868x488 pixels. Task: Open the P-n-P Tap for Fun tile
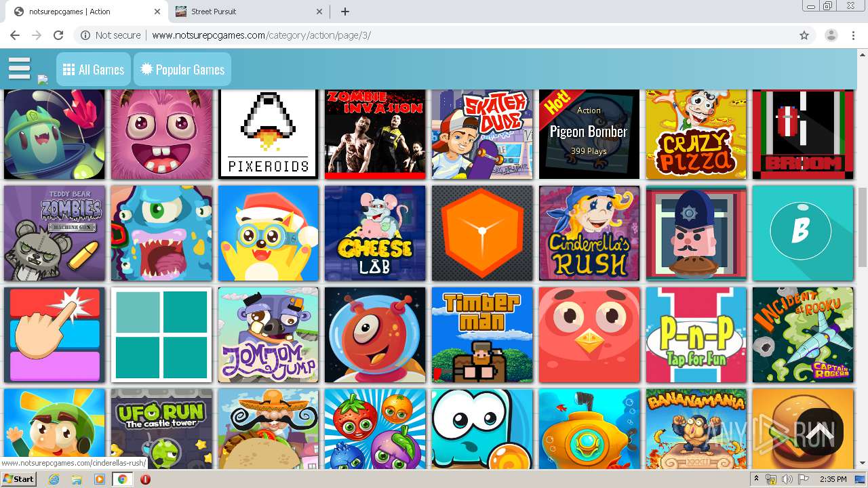(x=696, y=335)
